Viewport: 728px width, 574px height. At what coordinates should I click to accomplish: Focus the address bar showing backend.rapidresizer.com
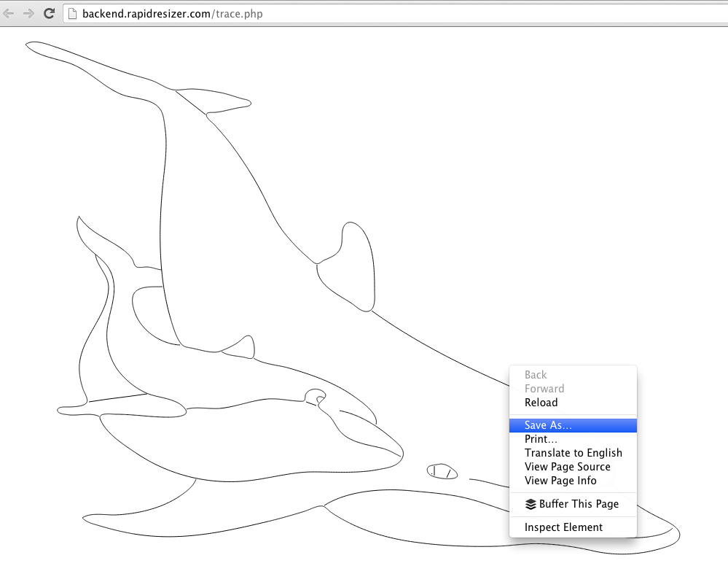(x=364, y=14)
